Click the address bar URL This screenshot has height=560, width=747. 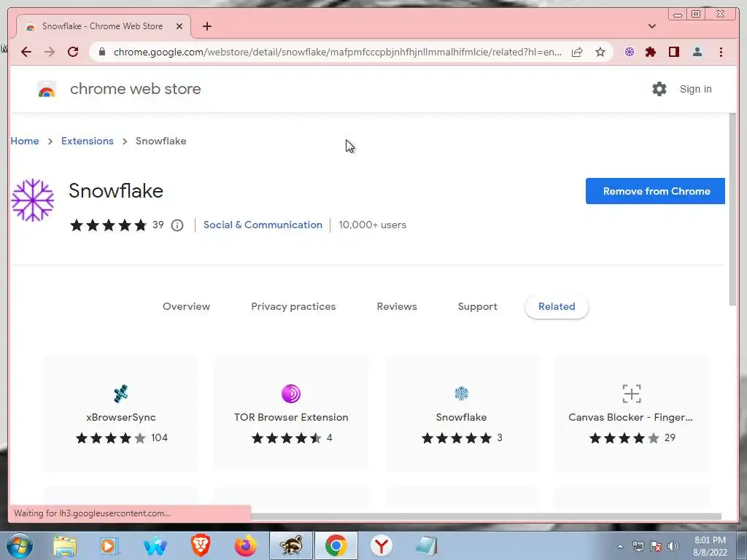(337, 52)
